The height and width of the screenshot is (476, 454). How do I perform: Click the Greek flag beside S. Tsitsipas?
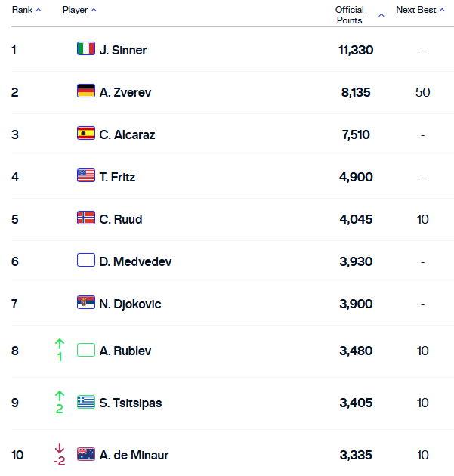(x=86, y=402)
